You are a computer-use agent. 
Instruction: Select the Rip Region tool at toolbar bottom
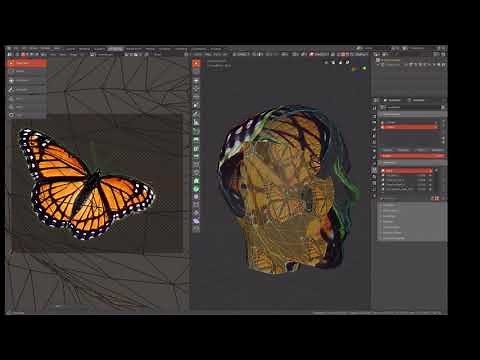click(x=196, y=229)
